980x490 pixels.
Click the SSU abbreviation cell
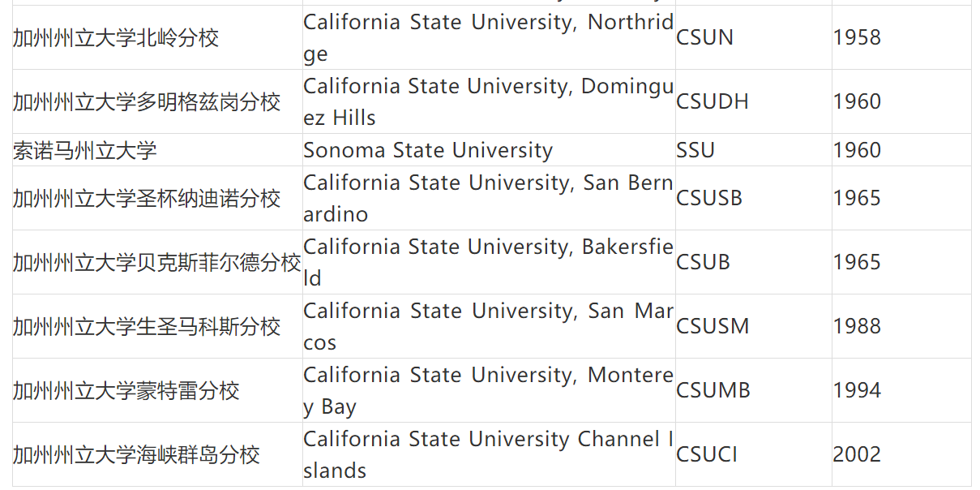695,150
